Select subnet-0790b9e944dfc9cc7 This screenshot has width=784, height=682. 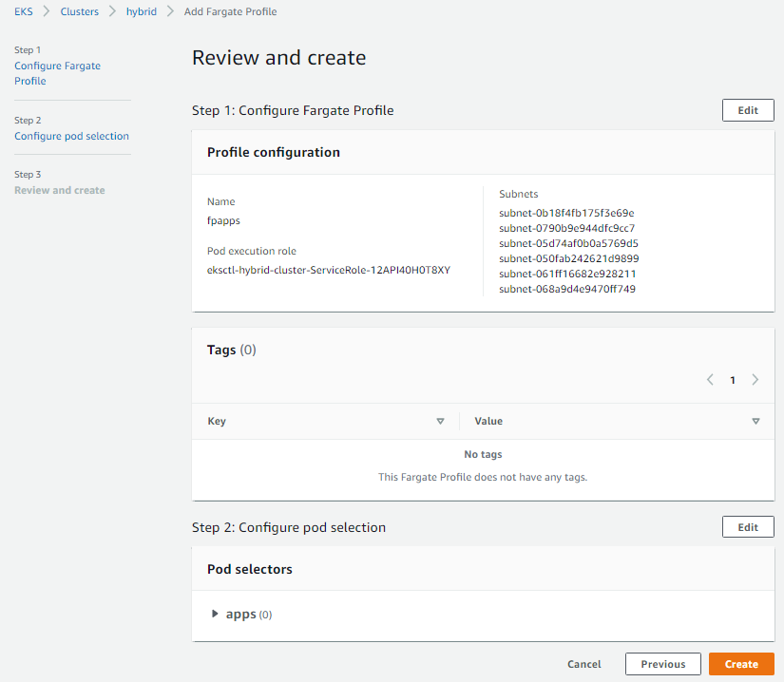pyautogui.click(x=566, y=228)
